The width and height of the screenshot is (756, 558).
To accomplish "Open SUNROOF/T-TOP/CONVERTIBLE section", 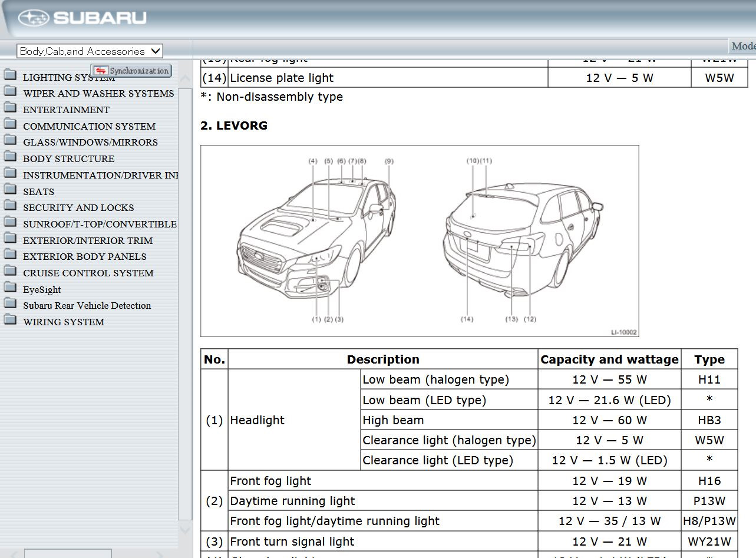I will pos(100,224).
